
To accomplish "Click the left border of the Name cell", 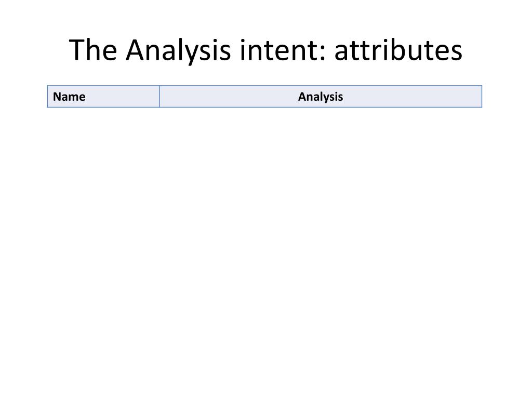I will (47, 97).
